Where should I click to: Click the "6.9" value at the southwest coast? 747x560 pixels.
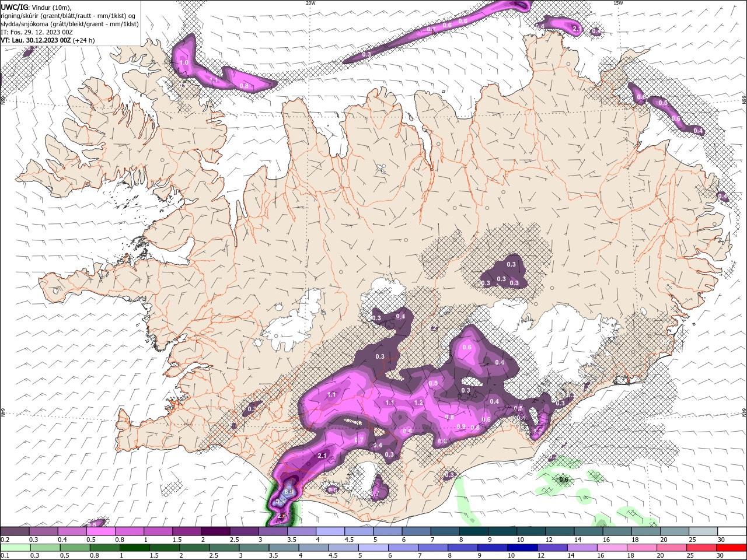289,492
